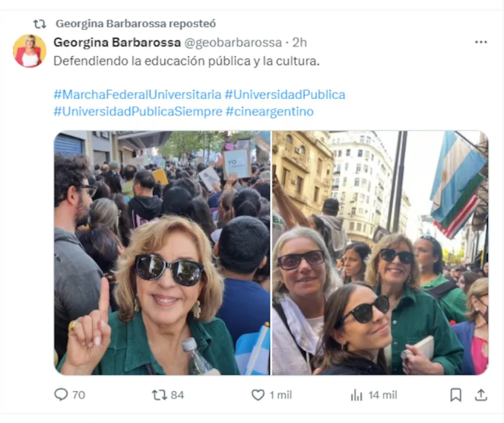
Task: Click the @geobarbarossa handle
Action: (233, 42)
